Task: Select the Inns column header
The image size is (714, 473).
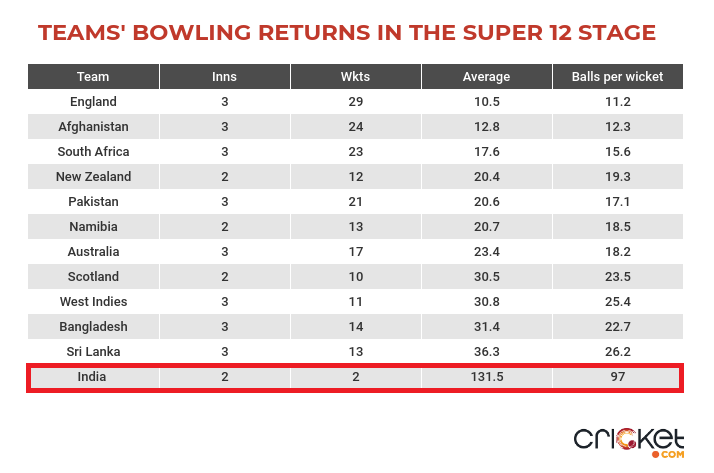Action: click(224, 76)
